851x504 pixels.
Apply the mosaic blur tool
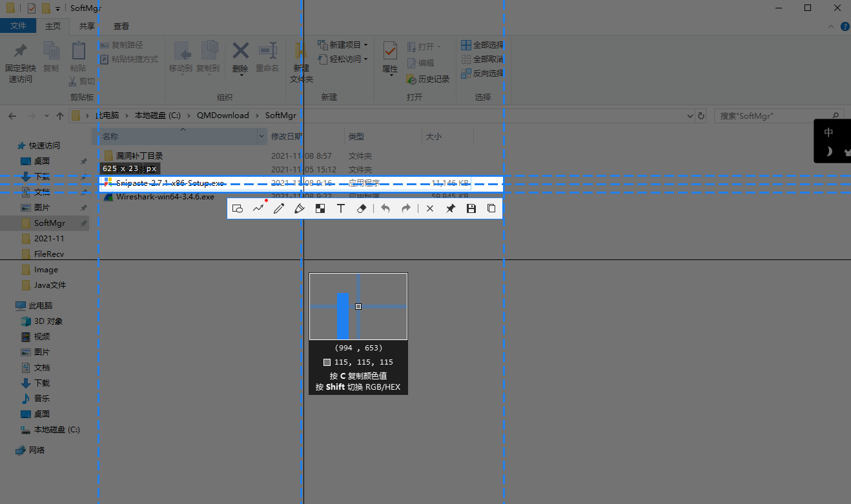(320, 208)
